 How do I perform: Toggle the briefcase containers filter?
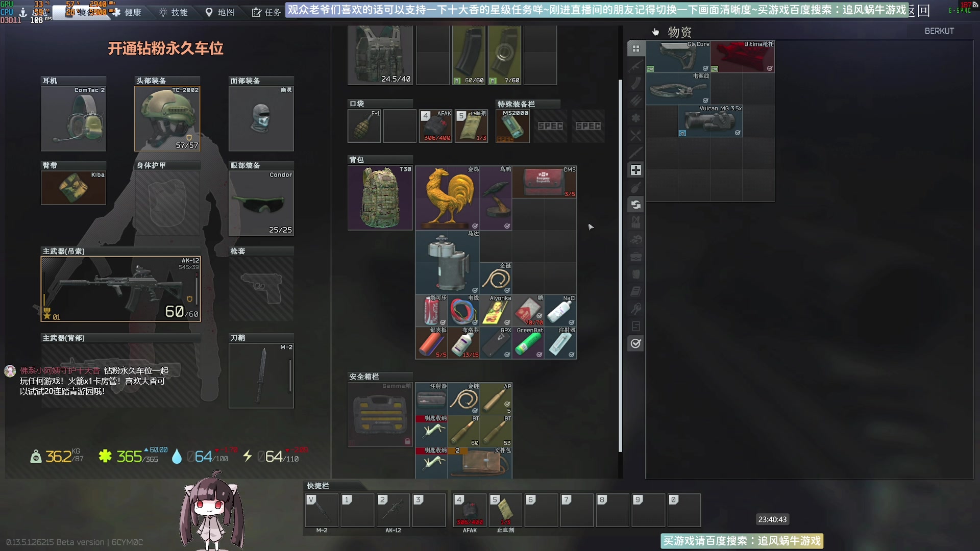coord(635,257)
